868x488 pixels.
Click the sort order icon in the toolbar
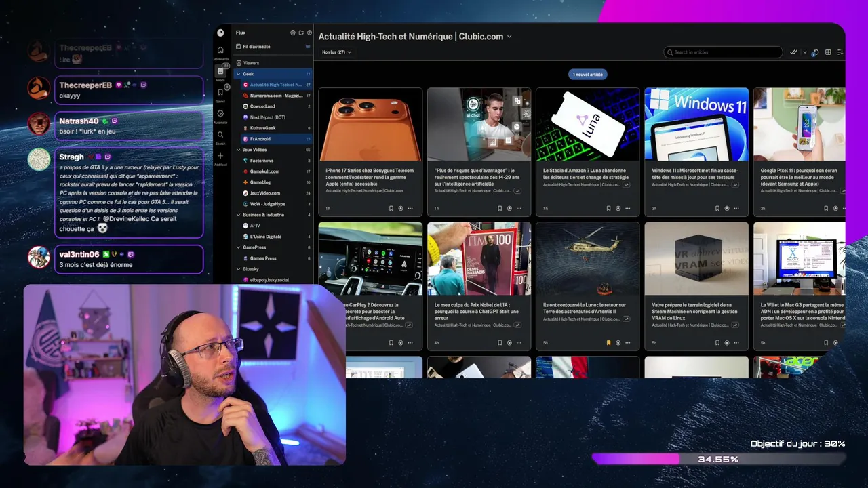pyautogui.click(x=840, y=52)
